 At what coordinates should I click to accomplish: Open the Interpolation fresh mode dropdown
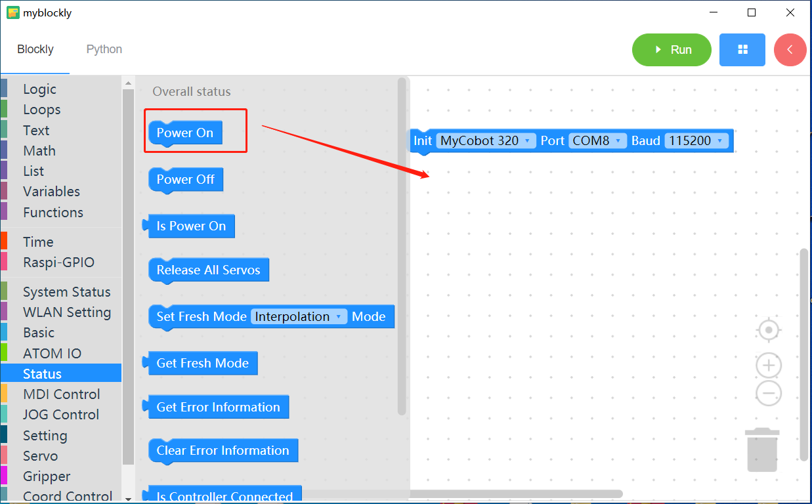[x=299, y=316]
